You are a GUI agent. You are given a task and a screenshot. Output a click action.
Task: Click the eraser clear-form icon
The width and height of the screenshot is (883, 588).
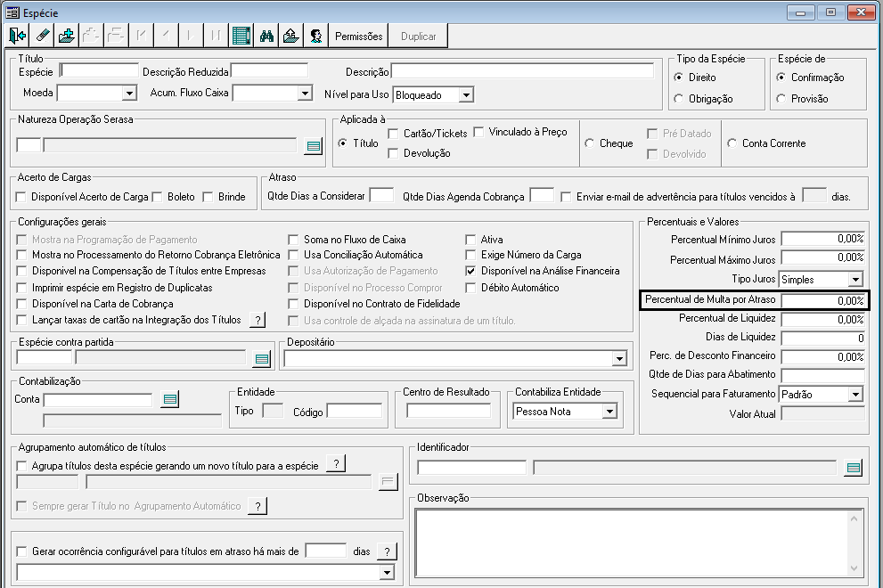pos(42,36)
